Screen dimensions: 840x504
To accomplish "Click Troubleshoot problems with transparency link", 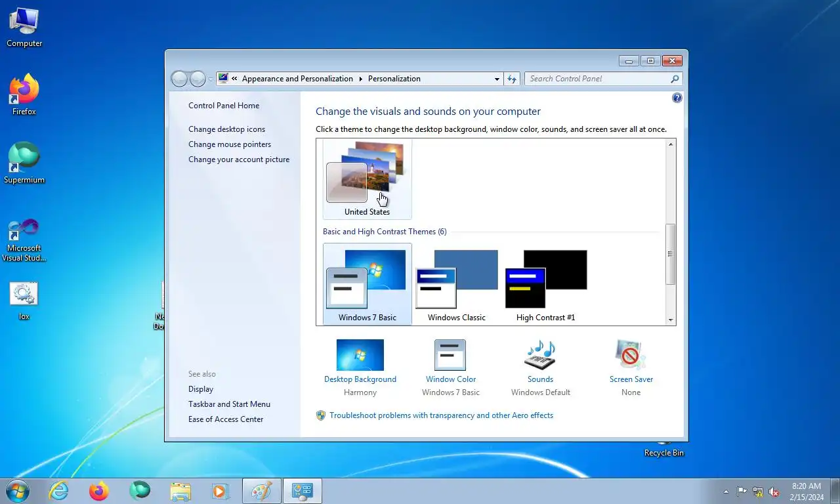I will (441, 415).
